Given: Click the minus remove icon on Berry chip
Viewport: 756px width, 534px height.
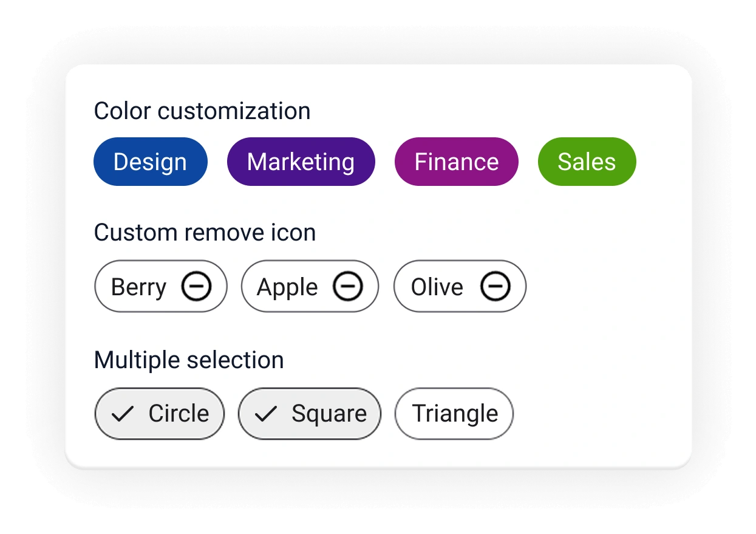Looking at the screenshot, I should (x=196, y=287).
